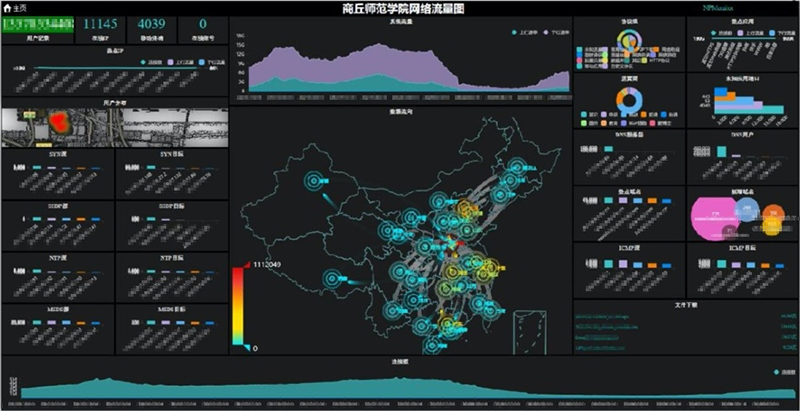The height and width of the screenshot is (411, 800).
Task: Click the tall teal bar in DNS user panel
Action: click(x=721, y=151)
